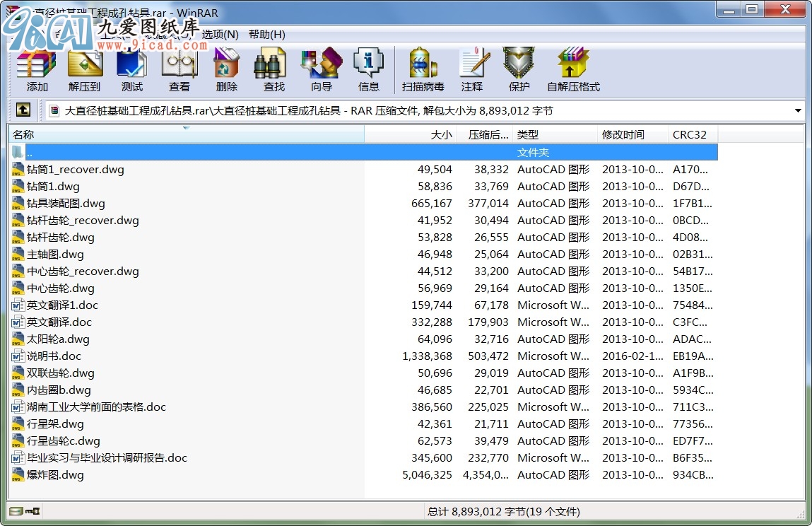Viewport: 812px width, 526px height.
Task: Click the Test (测试) archive icon
Action: [x=131, y=63]
